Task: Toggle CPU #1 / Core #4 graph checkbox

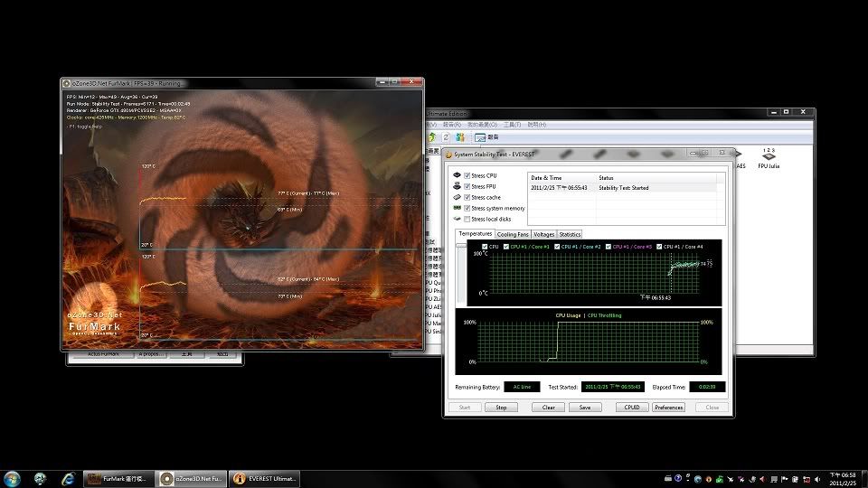Action: click(x=659, y=247)
